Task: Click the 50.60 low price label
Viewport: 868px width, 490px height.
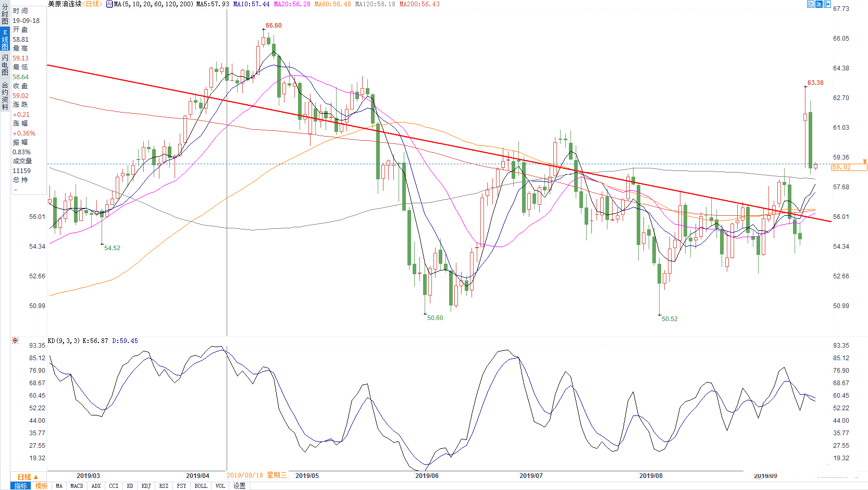Action: 435,318
